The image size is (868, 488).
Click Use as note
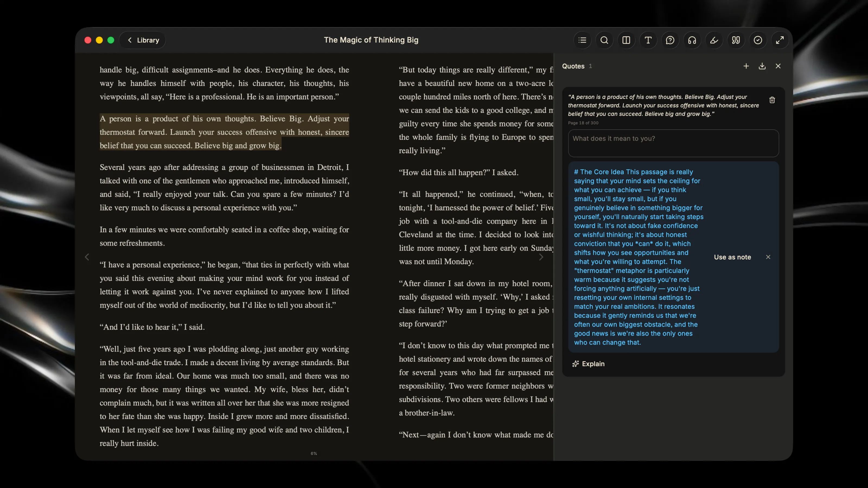(732, 257)
